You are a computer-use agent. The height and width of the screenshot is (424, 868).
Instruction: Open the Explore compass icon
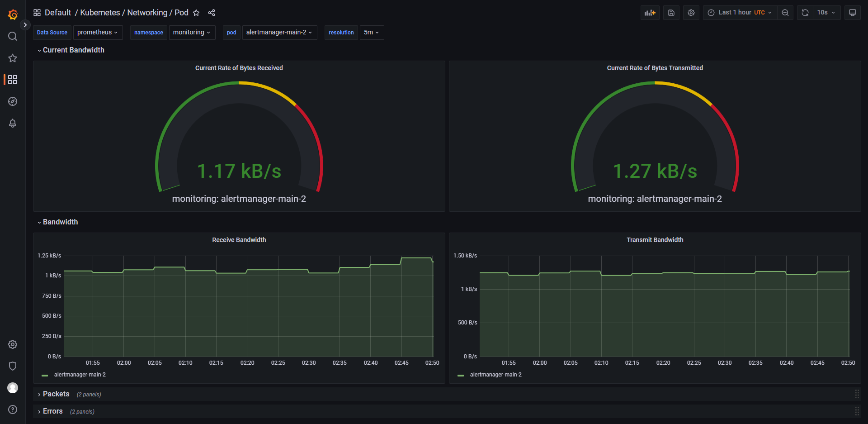click(13, 101)
